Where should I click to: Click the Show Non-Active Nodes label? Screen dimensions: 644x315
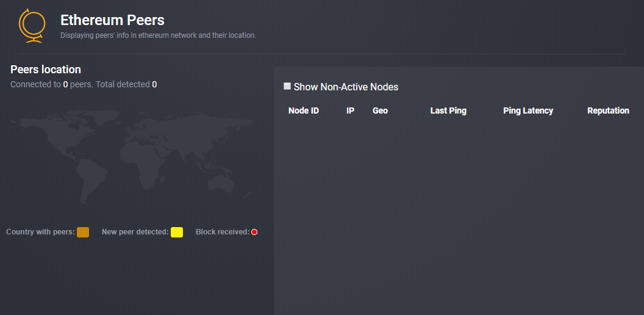click(346, 87)
